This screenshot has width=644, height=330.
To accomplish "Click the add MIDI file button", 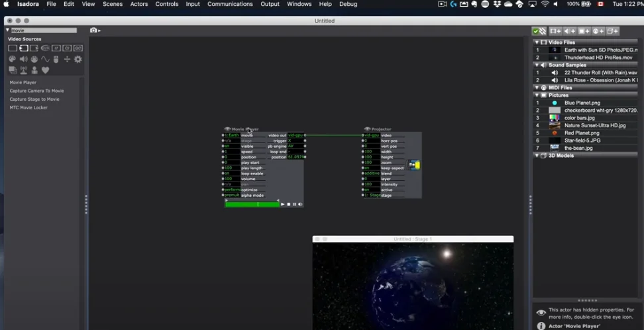I will coord(598,31).
